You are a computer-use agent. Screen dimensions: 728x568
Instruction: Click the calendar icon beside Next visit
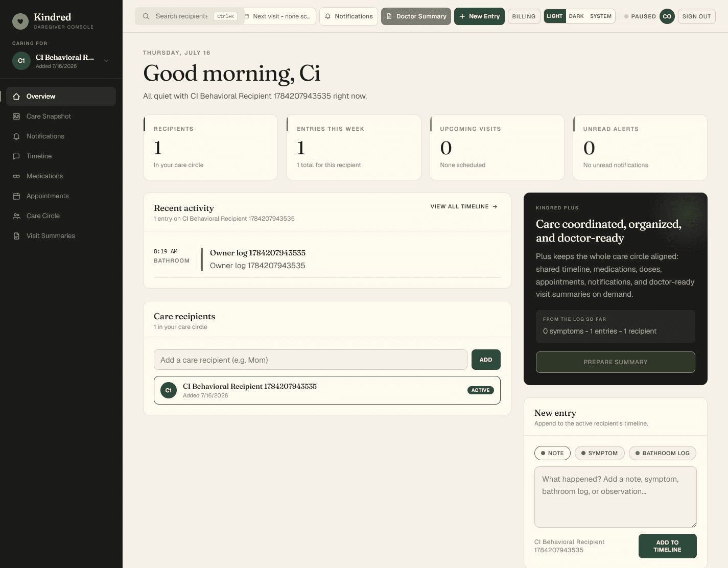coord(247,16)
